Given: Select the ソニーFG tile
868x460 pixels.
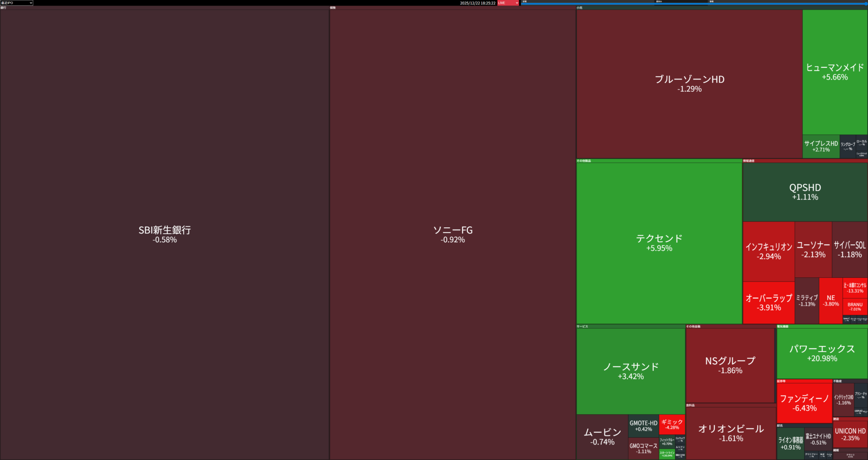Looking at the screenshot, I should 453,234.
